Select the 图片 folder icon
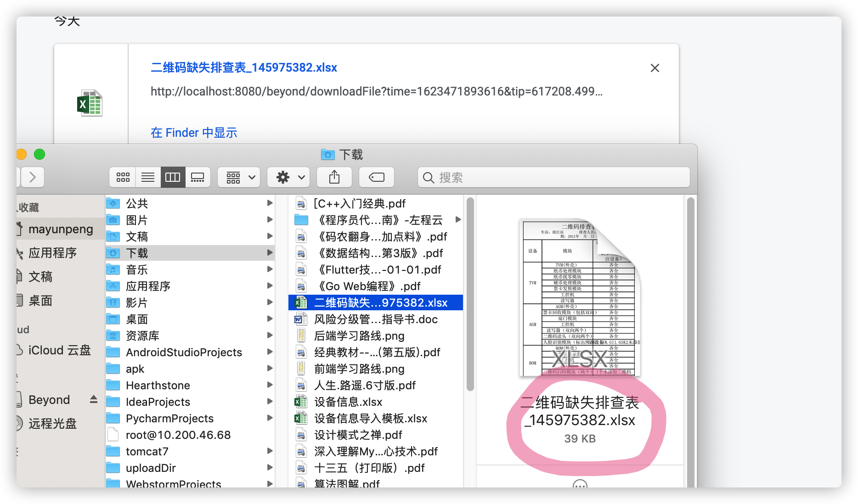Image resolution: width=858 pixels, height=504 pixels. tap(113, 220)
